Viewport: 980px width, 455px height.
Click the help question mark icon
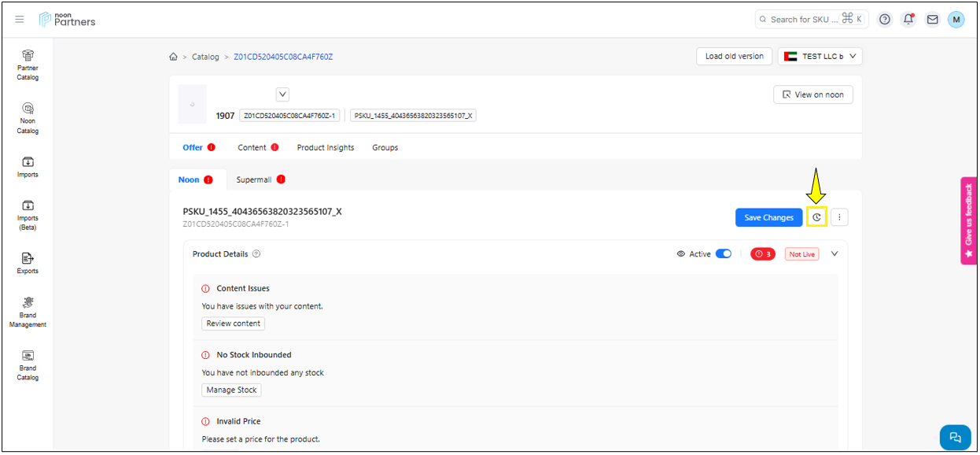click(885, 20)
